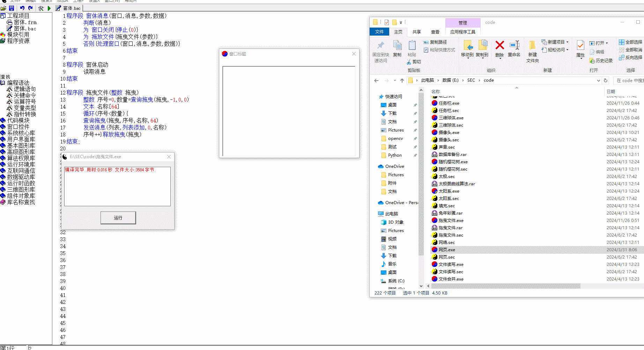Image resolution: width=644 pixels, height=350 pixels.
Task: Cut selection with 剪切 scissors
Action: [414, 62]
